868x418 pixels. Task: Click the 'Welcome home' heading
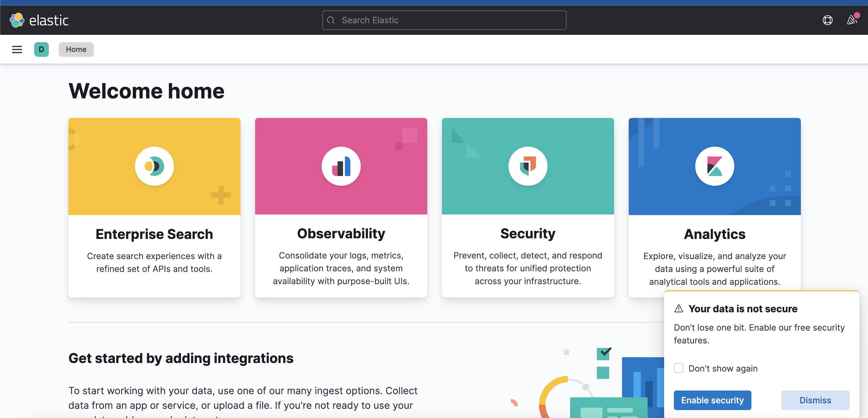(146, 91)
